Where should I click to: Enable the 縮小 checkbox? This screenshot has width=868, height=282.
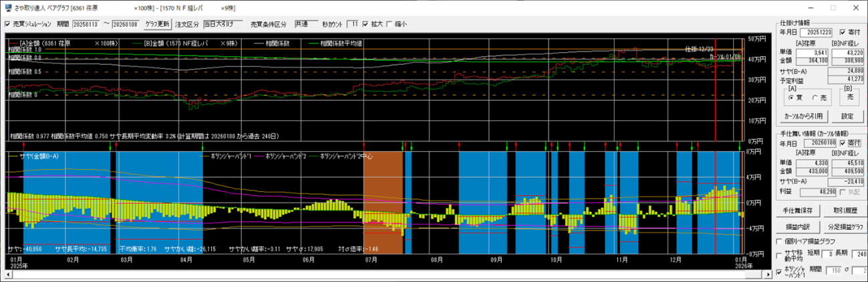[x=390, y=24]
